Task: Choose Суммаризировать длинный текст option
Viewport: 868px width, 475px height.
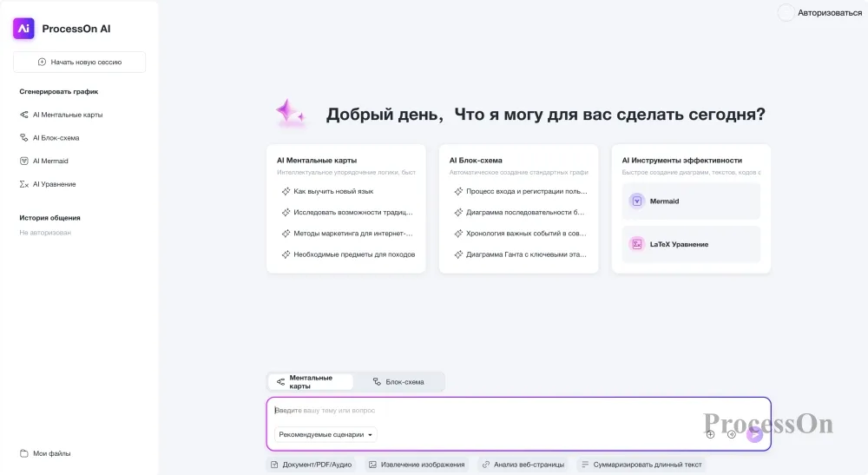Action: 641,465
